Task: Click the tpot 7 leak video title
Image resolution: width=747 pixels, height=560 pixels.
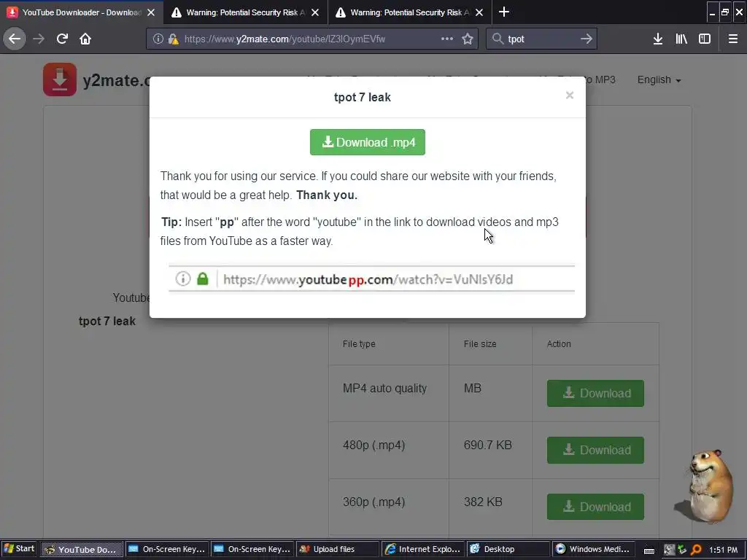Action: [x=107, y=322]
